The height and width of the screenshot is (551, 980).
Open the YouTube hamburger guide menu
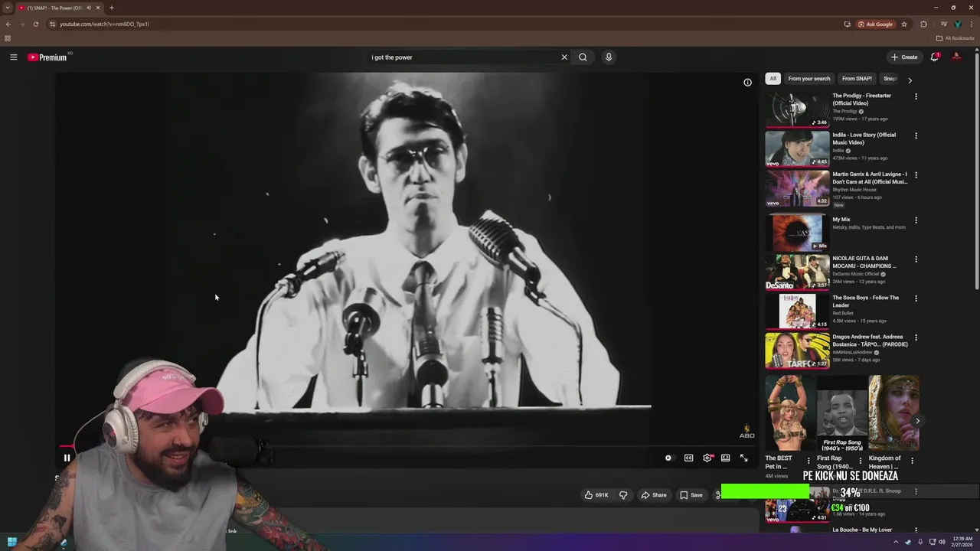click(13, 57)
